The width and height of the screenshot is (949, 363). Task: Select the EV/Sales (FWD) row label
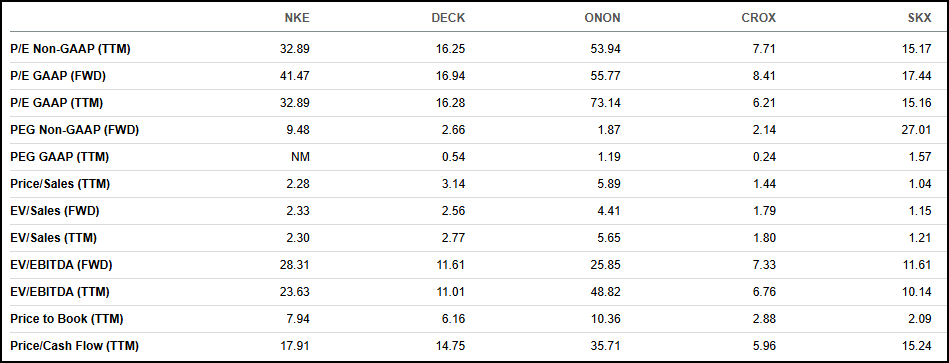tap(54, 211)
